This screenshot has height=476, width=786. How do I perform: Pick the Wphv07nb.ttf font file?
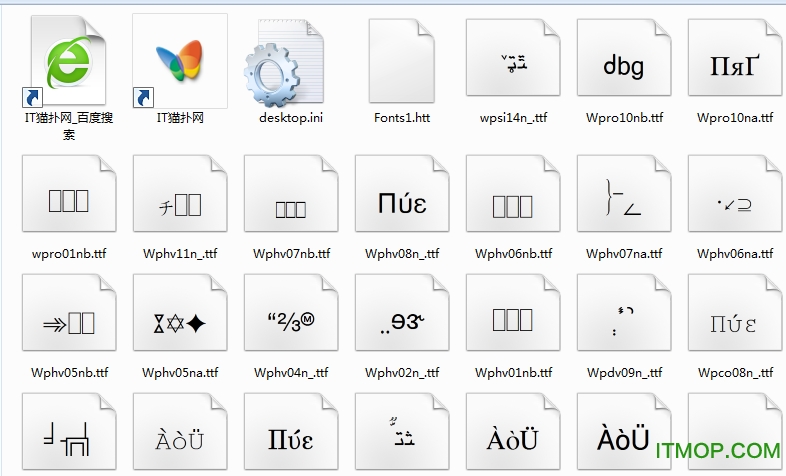[290, 198]
